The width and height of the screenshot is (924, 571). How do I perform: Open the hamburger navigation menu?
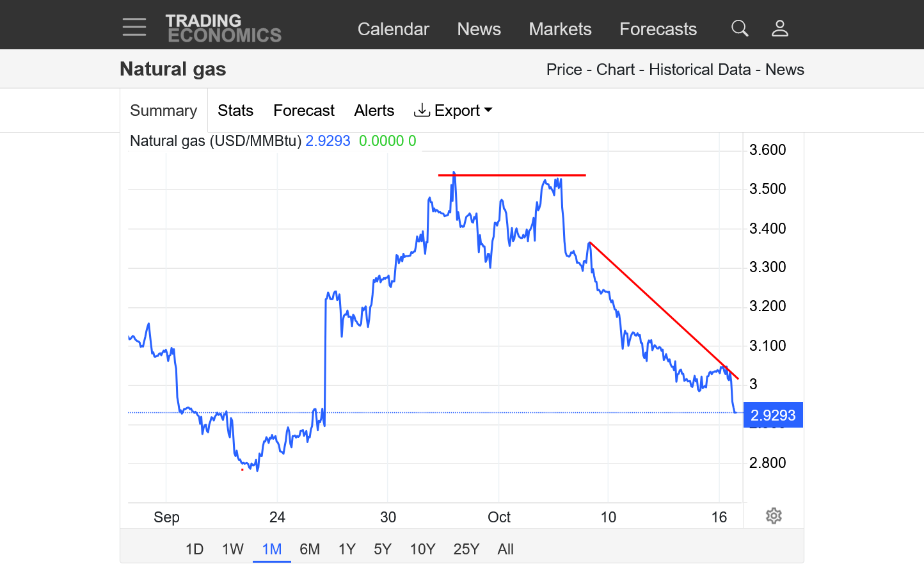tap(134, 27)
